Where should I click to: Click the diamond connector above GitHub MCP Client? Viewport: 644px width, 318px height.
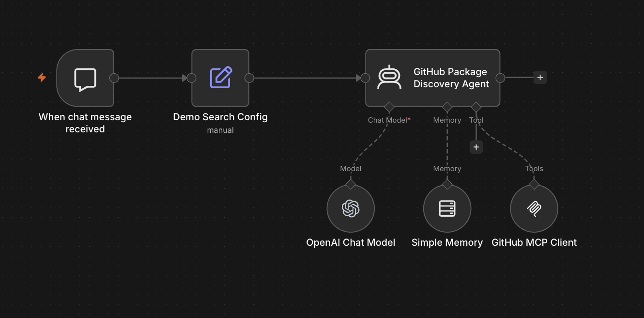pyautogui.click(x=534, y=185)
